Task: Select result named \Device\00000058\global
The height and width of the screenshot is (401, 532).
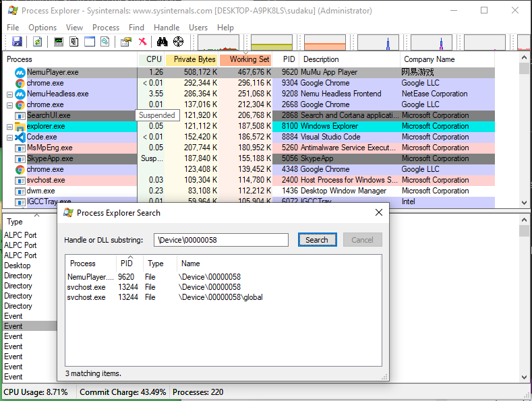Action: [x=223, y=297]
